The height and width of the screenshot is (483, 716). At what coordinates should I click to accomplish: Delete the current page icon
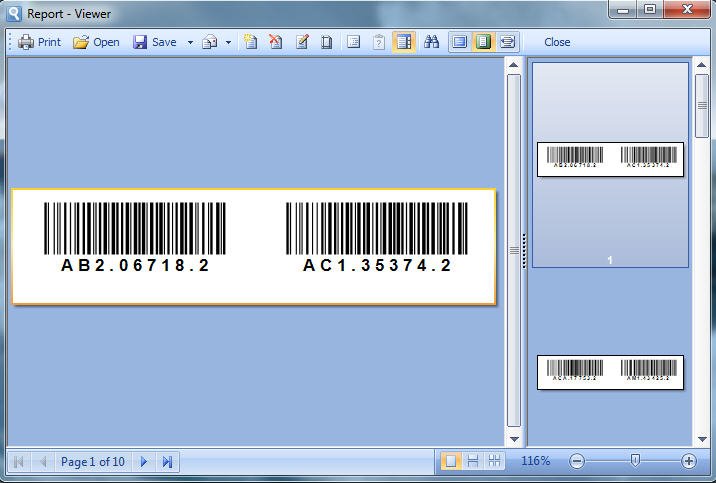tap(275, 42)
